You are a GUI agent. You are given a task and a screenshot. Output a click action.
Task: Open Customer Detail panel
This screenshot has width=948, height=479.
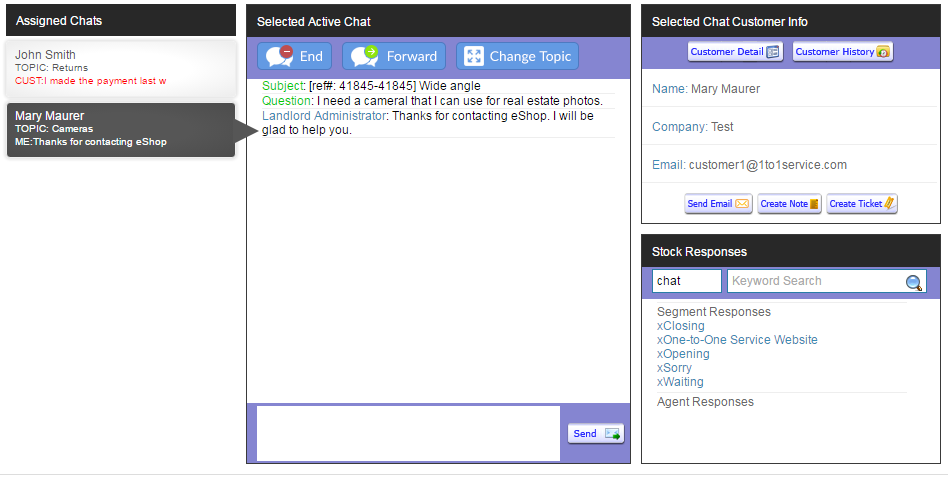734,52
